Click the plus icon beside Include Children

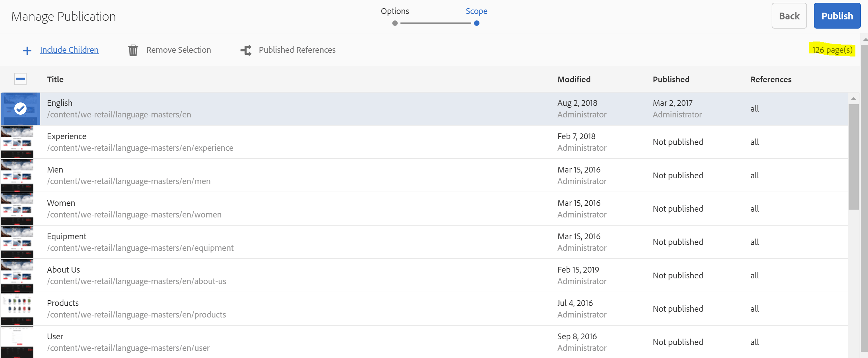tap(27, 51)
